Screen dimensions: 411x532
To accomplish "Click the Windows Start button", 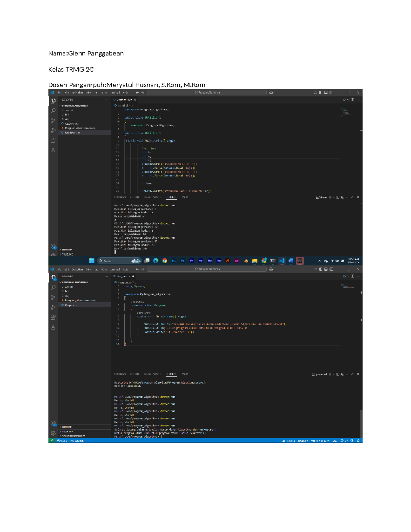I will point(92,261).
